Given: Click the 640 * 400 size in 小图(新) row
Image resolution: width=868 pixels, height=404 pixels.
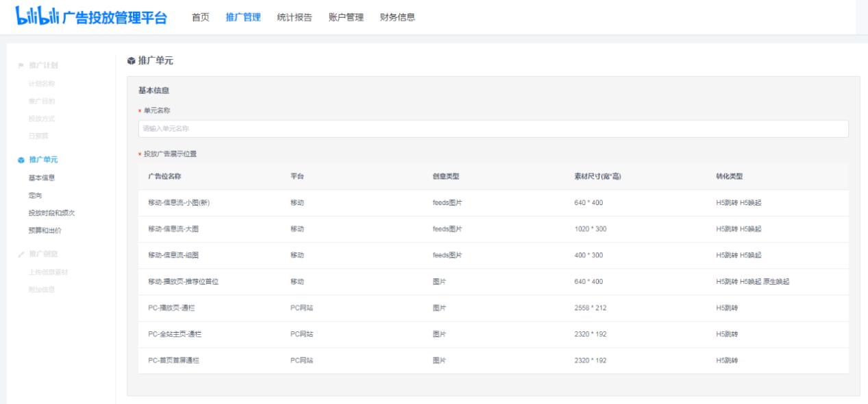Looking at the screenshot, I should 588,203.
